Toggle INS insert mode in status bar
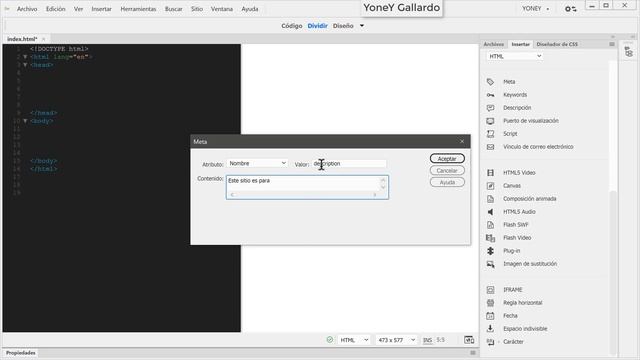Image resolution: width=640 pixels, height=360 pixels. pos(427,340)
